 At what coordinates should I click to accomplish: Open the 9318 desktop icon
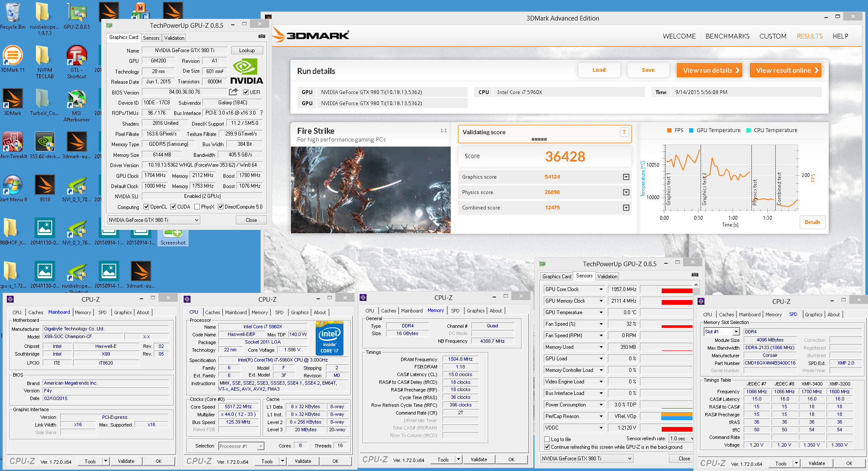pyautogui.click(x=44, y=188)
